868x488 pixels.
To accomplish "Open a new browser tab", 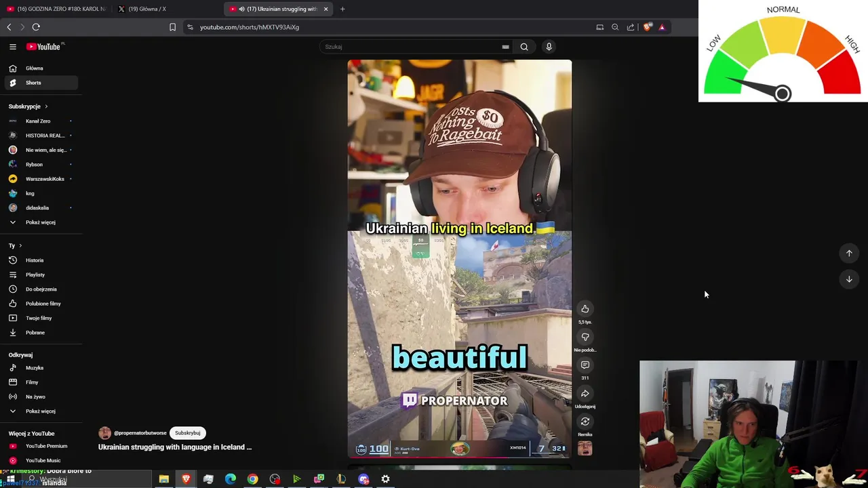I will pyautogui.click(x=342, y=9).
